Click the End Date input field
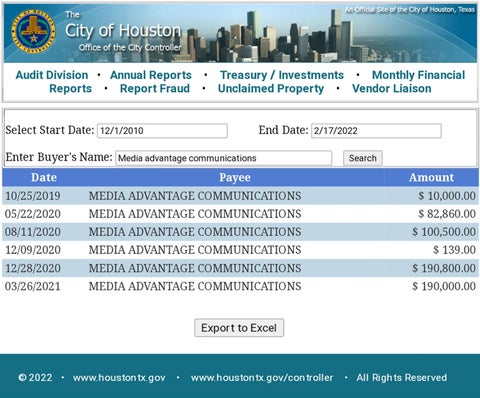Screen dimensions: 480x398 [x=376, y=131]
